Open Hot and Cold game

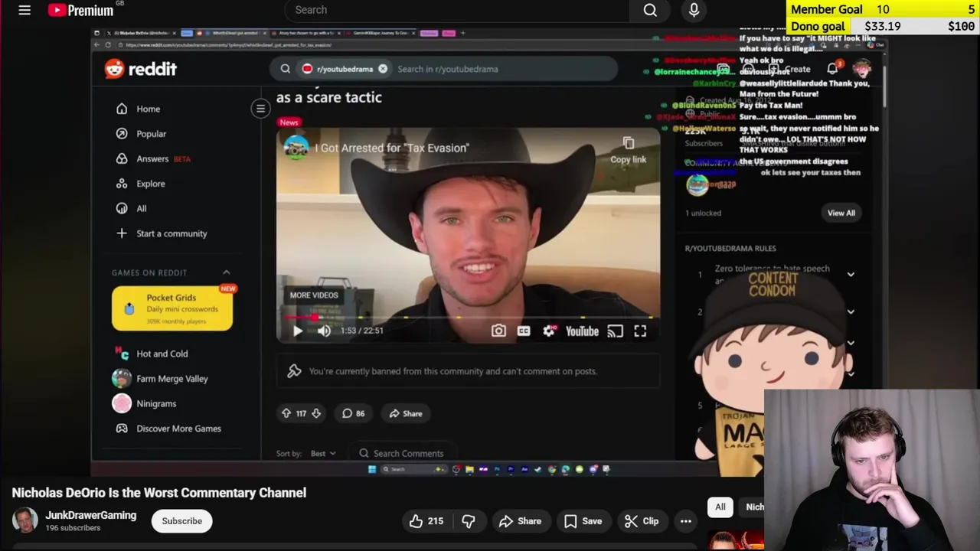pos(152,354)
